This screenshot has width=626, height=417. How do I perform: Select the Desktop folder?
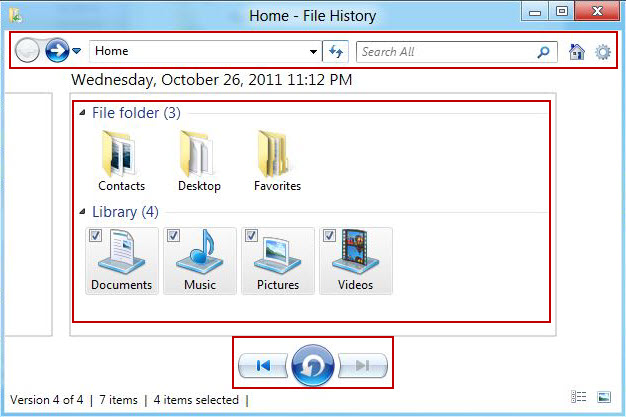[199, 161]
